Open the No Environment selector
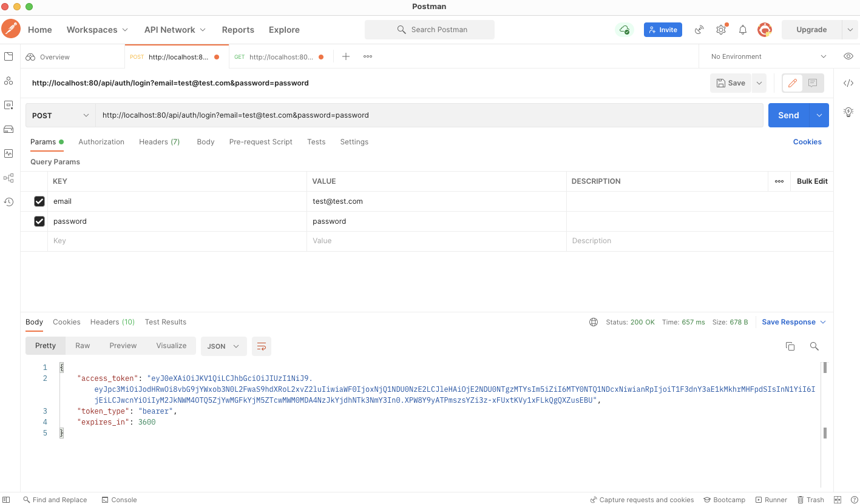 768,56
